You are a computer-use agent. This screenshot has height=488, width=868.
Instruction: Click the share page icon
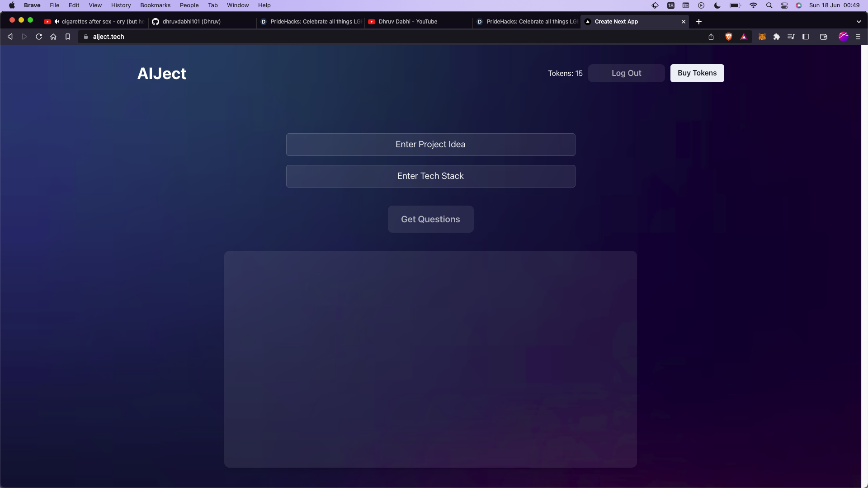(711, 37)
